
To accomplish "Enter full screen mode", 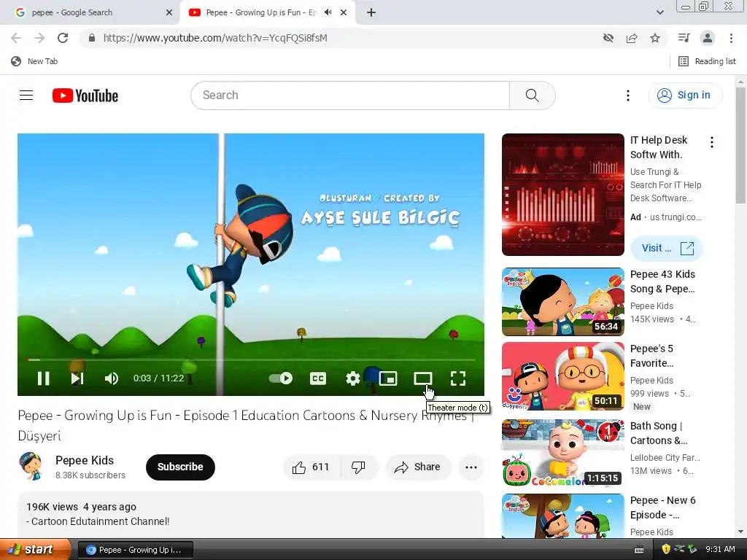I will pos(458,378).
